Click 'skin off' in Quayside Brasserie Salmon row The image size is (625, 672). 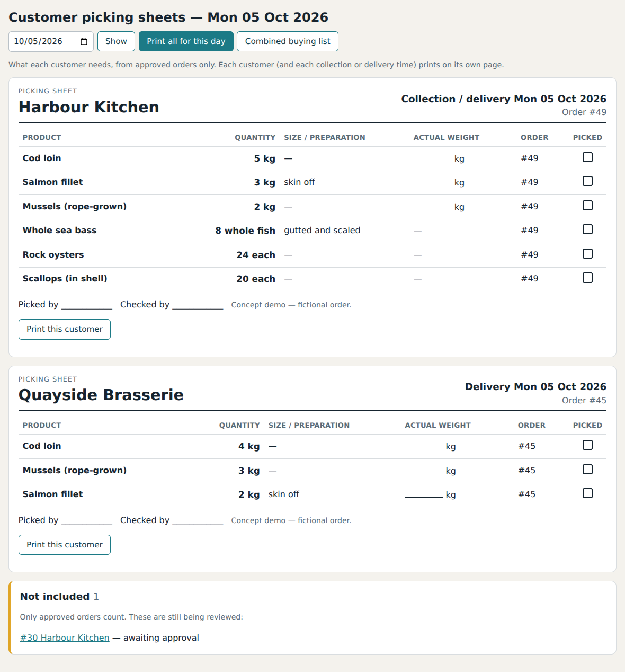click(x=284, y=494)
